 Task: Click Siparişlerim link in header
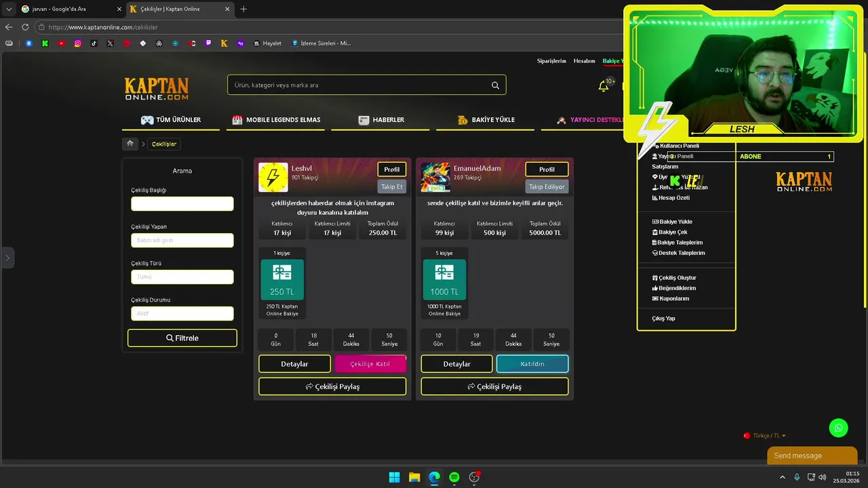pos(551,61)
